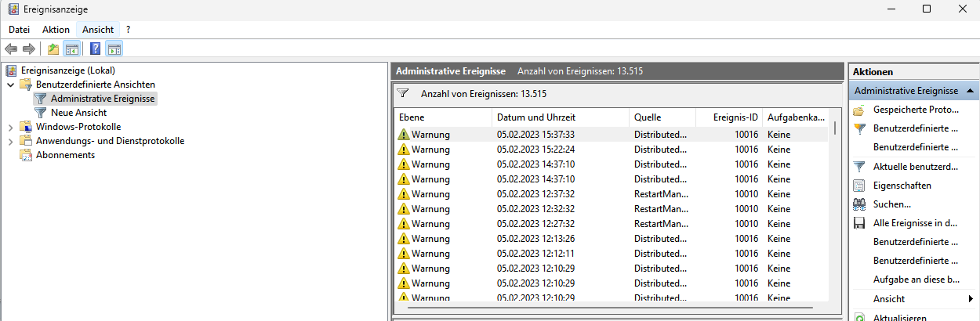Sort events by the Ebene column header
980x321 pixels.
pos(442,117)
